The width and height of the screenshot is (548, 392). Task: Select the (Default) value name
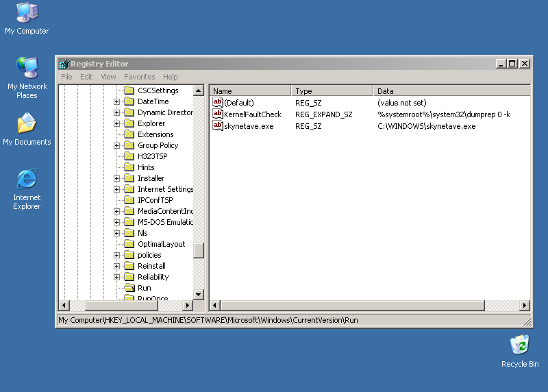[x=239, y=103]
